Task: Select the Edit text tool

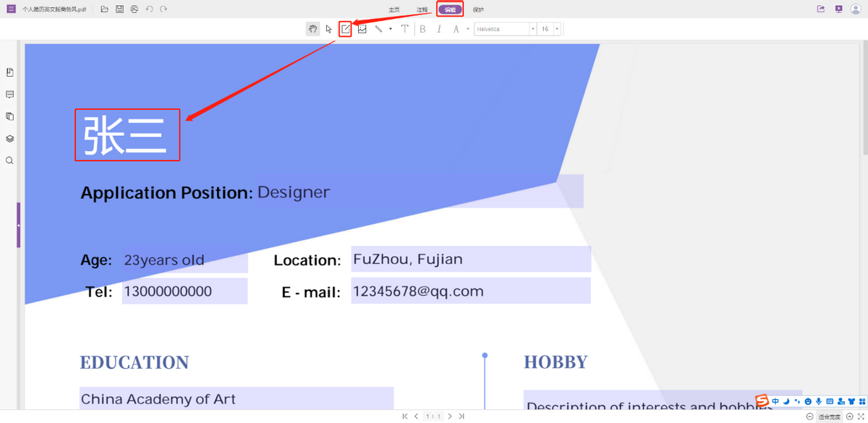Action: pos(346,29)
